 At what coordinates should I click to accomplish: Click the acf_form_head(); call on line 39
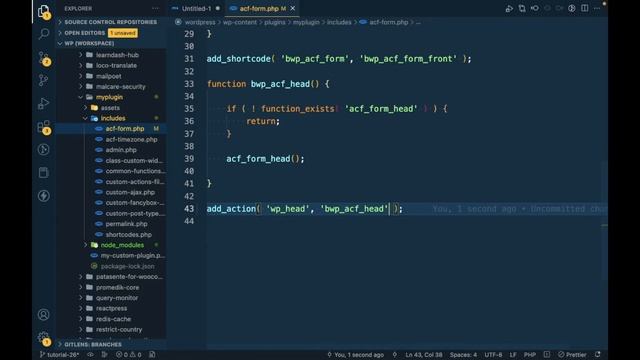click(265, 159)
